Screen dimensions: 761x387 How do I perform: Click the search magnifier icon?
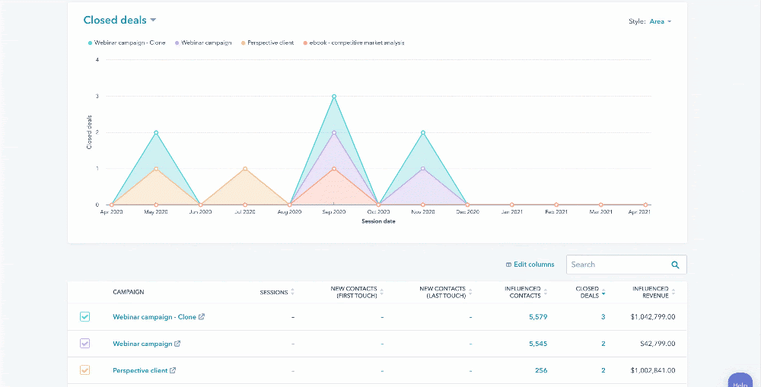tap(675, 265)
